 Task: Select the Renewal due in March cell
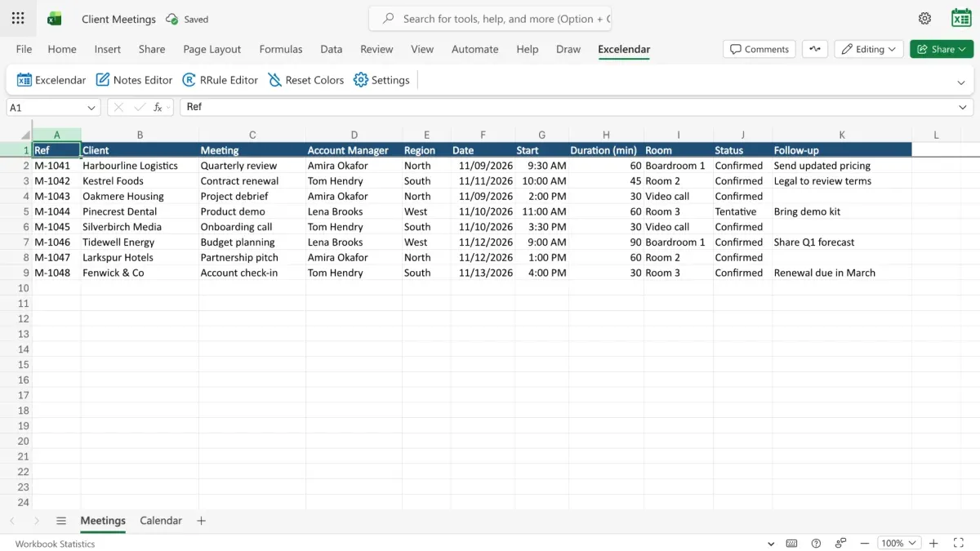842,273
